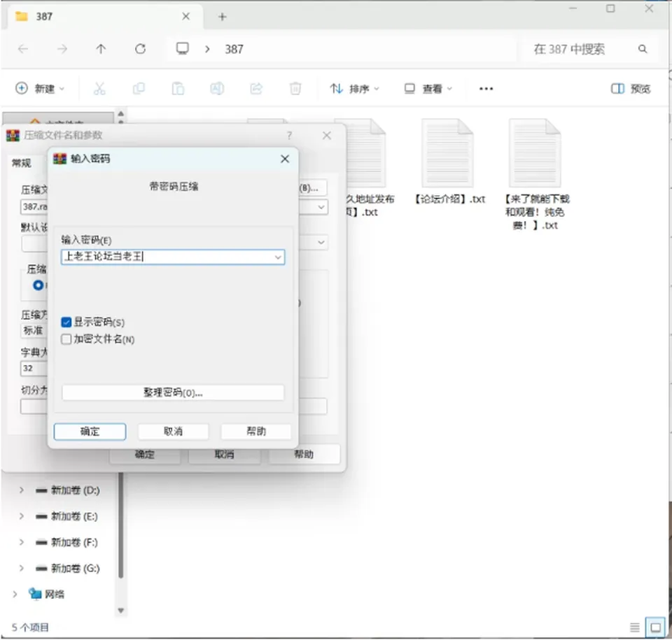Expand the password field dropdown arrow
The image size is (672, 640).
[278, 257]
